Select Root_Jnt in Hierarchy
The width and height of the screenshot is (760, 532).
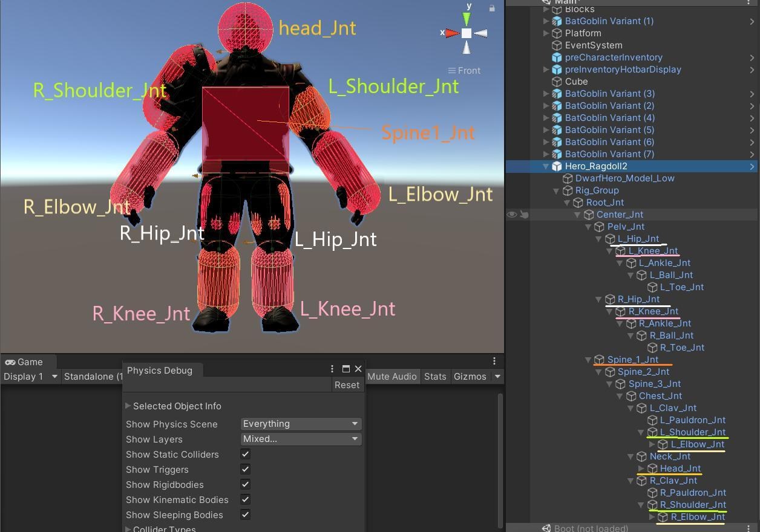[604, 203]
